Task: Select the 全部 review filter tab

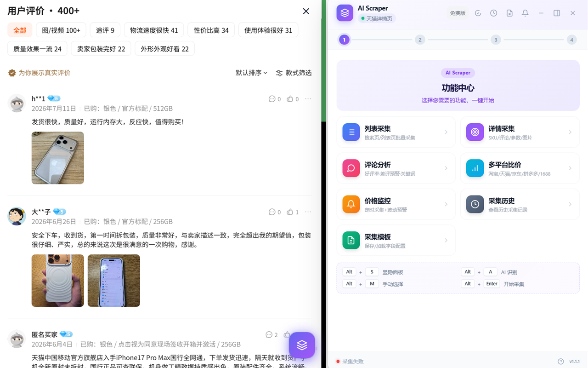Action: [x=20, y=30]
